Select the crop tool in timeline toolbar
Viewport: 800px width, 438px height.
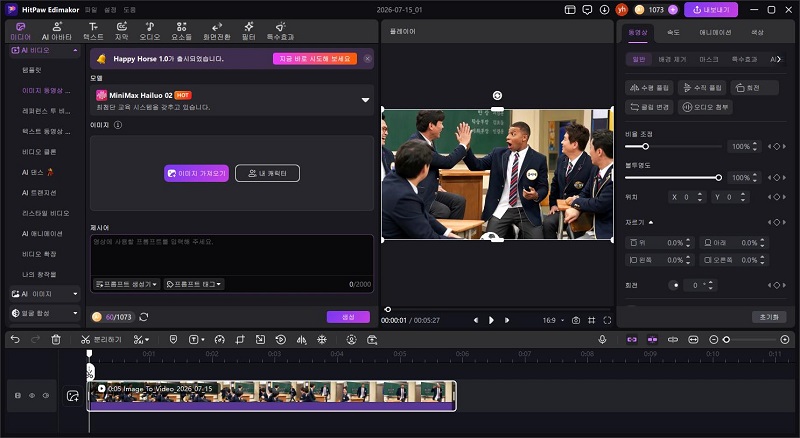(x=240, y=339)
